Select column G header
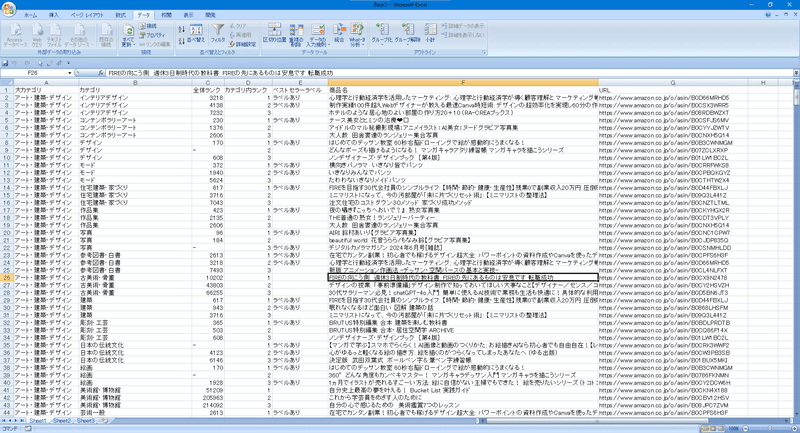 (673, 83)
